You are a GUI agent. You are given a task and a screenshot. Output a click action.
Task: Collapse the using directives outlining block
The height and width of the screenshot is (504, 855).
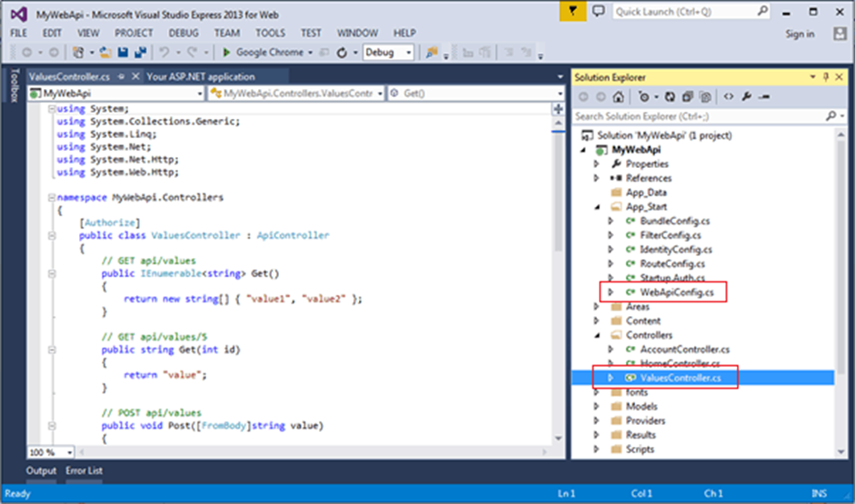[x=52, y=109]
